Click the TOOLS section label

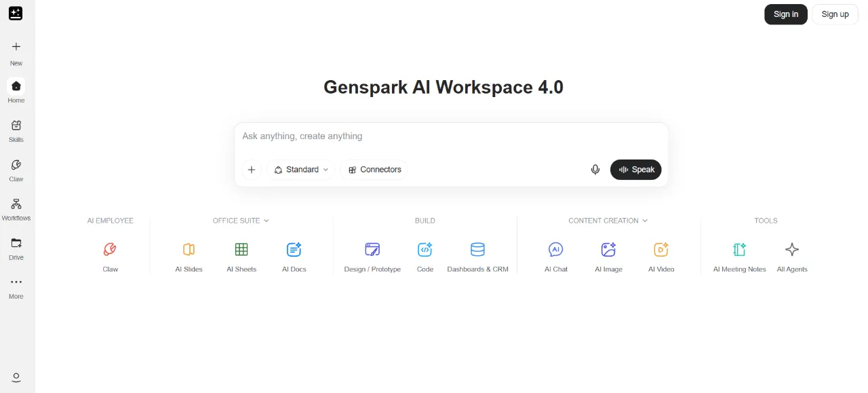766,221
